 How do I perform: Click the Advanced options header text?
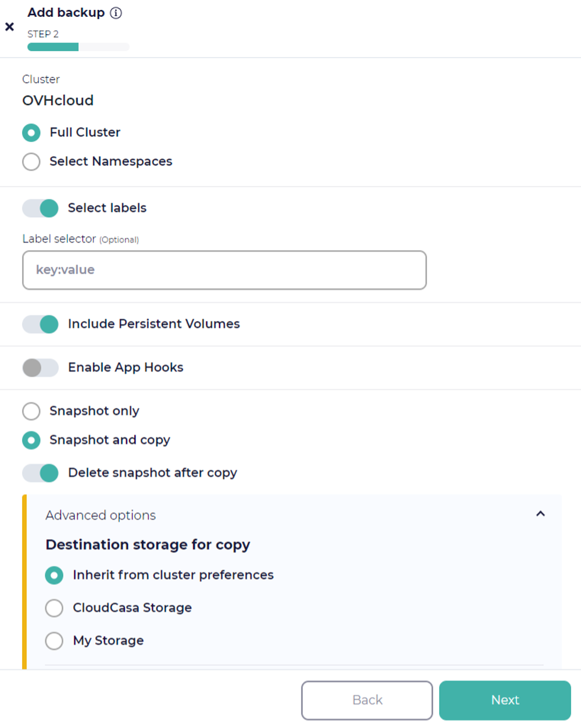pyautogui.click(x=101, y=515)
